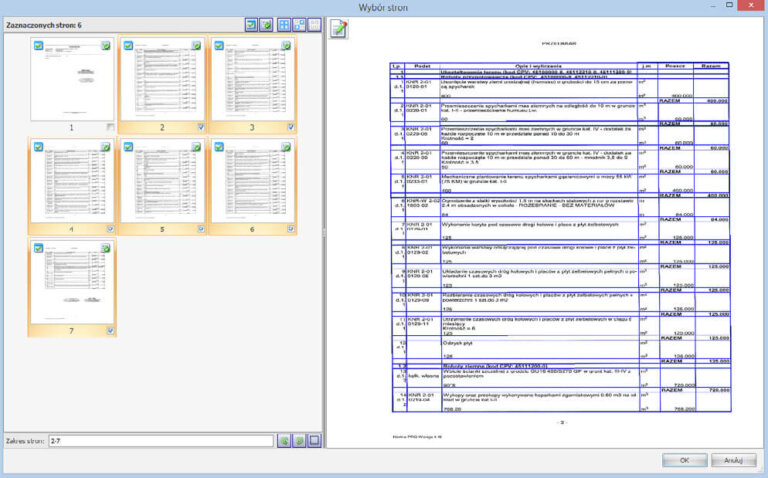This screenshot has height=478, width=768.
Task: Confirm the page selection with OK
Action: pos(684,460)
